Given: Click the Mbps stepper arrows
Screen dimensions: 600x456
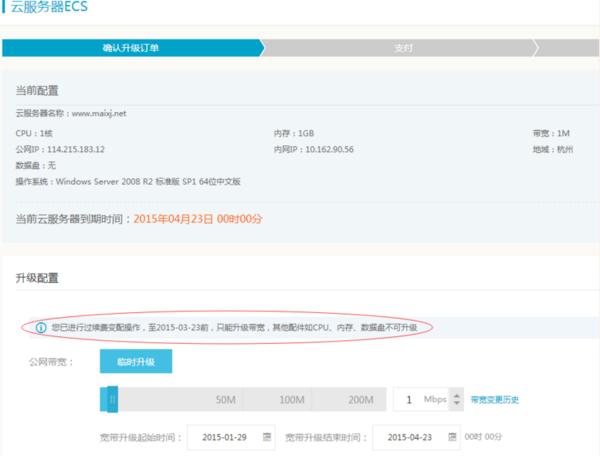Looking at the screenshot, I should pos(458,399).
